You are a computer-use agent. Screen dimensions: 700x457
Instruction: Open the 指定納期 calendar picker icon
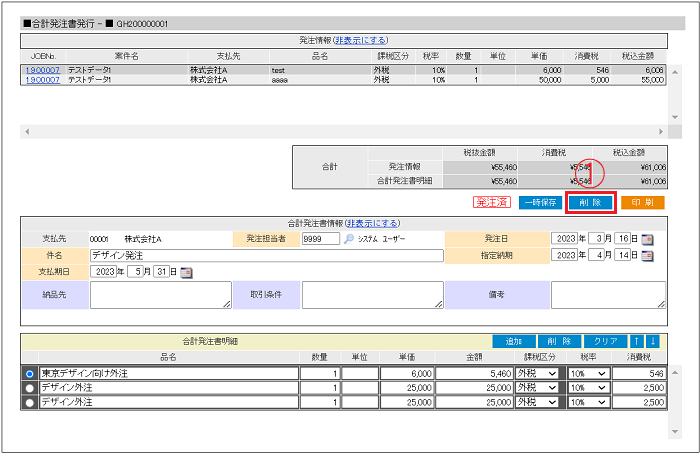(647, 256)
